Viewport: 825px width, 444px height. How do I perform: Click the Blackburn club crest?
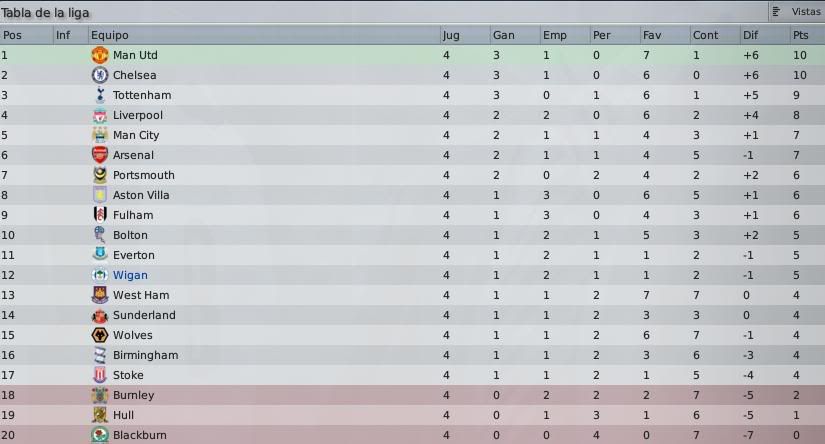coord(99,435)
